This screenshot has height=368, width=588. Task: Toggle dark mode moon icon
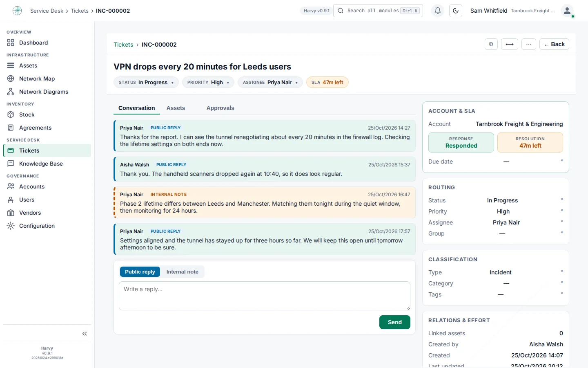(x=456, y=11)
